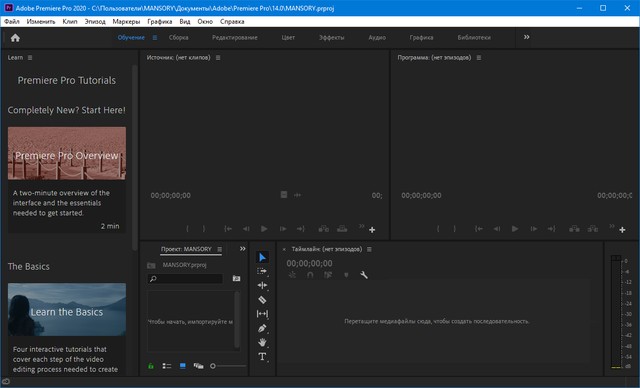Screen dimensions: 640x388
Task: Expand extra Source monitor transport buttons
Action: (x=361, y=226)
